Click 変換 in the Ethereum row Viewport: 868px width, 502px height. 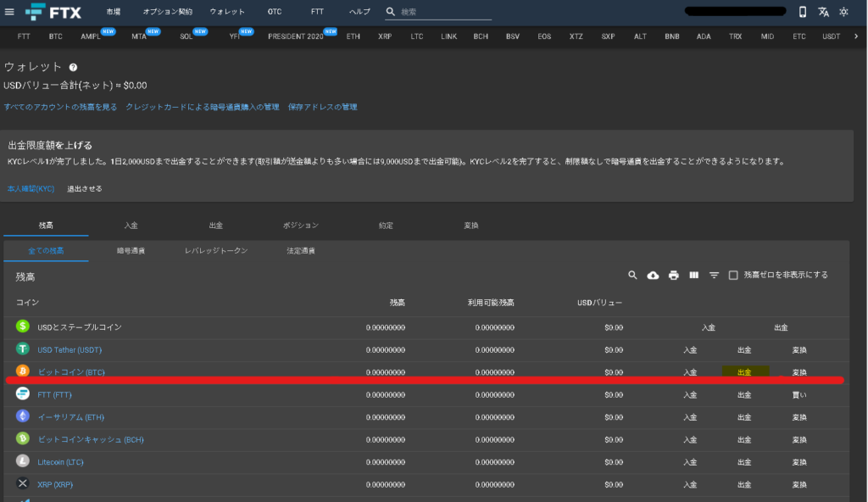(799, 417)
